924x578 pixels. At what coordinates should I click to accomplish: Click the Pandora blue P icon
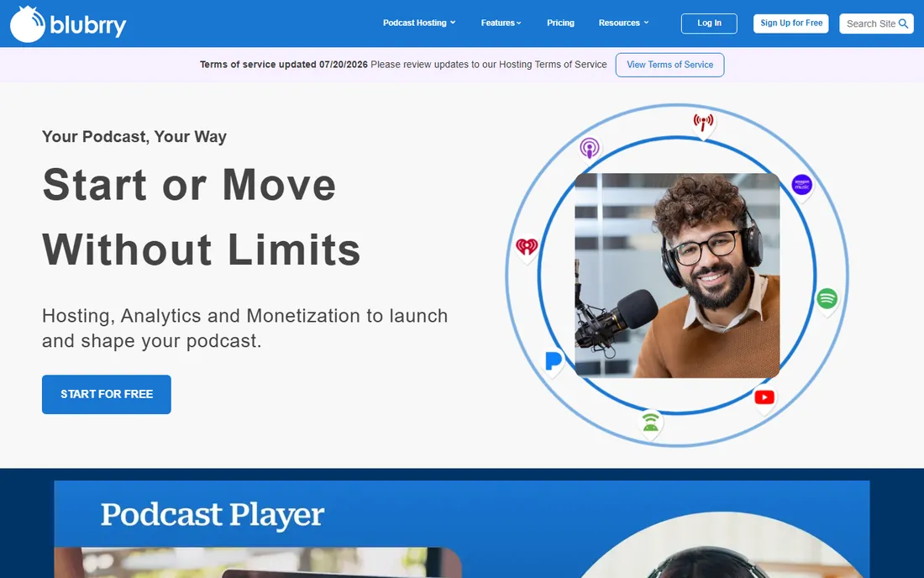(x=554, y=360)
